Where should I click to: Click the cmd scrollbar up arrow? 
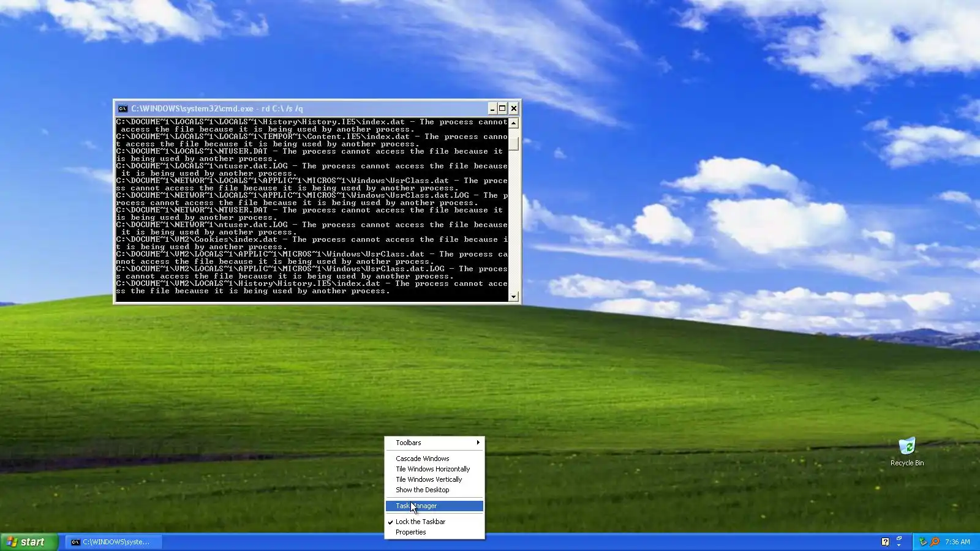click(514, 123)
